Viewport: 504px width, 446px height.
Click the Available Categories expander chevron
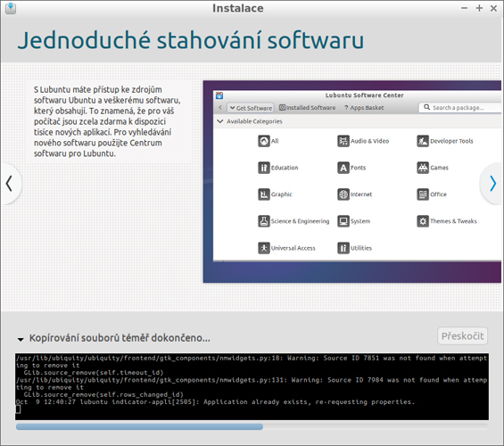click(x=220, y=121)
